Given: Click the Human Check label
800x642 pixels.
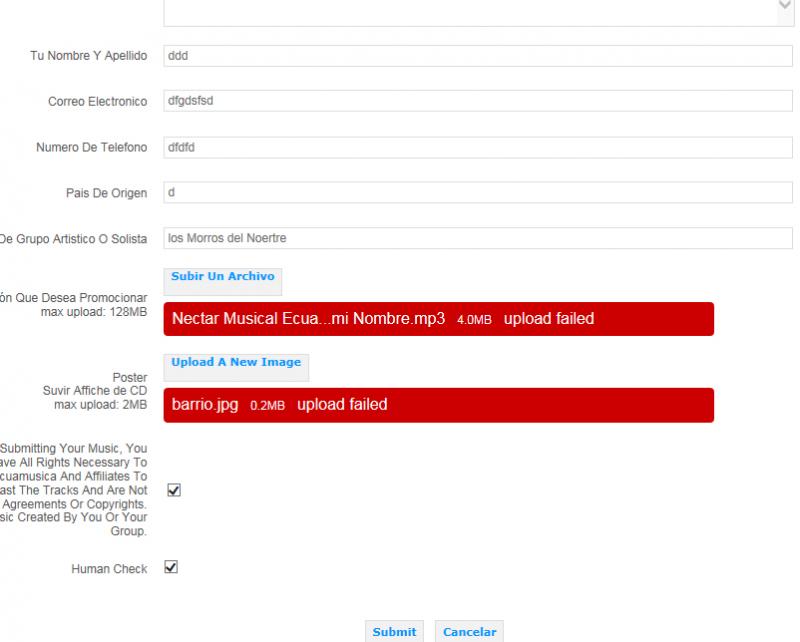Looking at the screenshot, I should 109,569.
